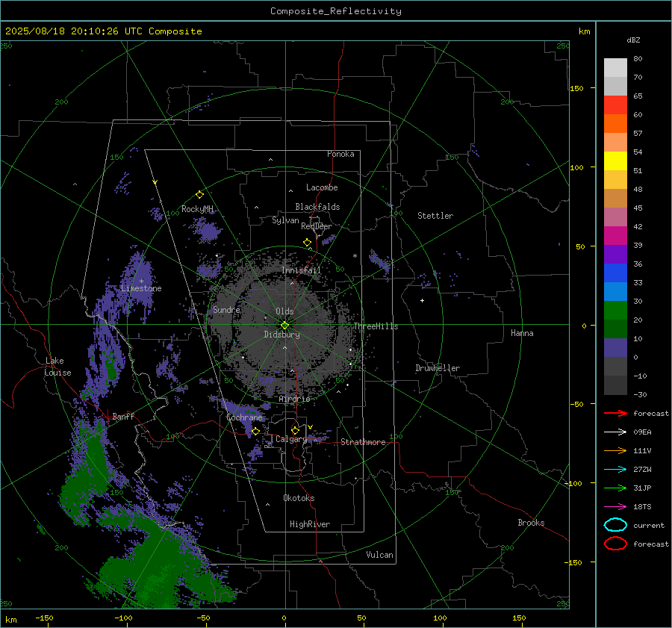Screen dimensions: 672x628
Task: Select the red swatch between 65 and 60 dBZ
Action: (615, 105)
